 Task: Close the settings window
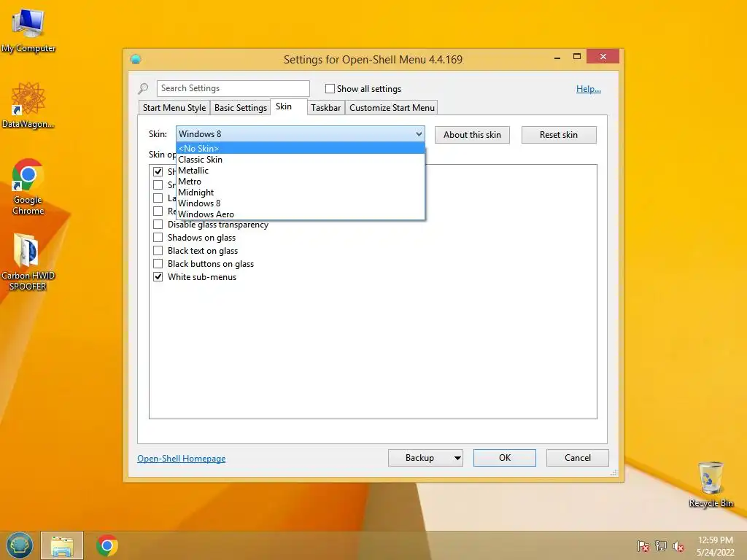click(x=603, y=56)
